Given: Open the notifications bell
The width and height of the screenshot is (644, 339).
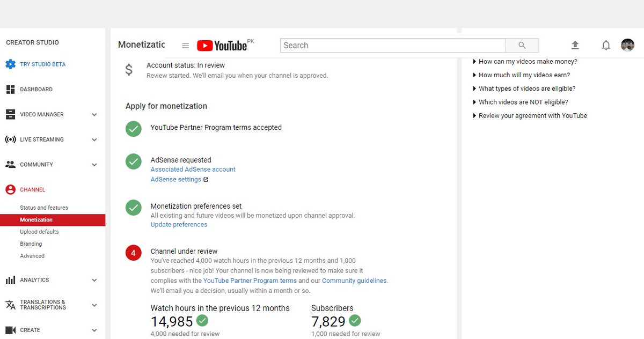Looking at the screenshot, I should tap(606, 46).
